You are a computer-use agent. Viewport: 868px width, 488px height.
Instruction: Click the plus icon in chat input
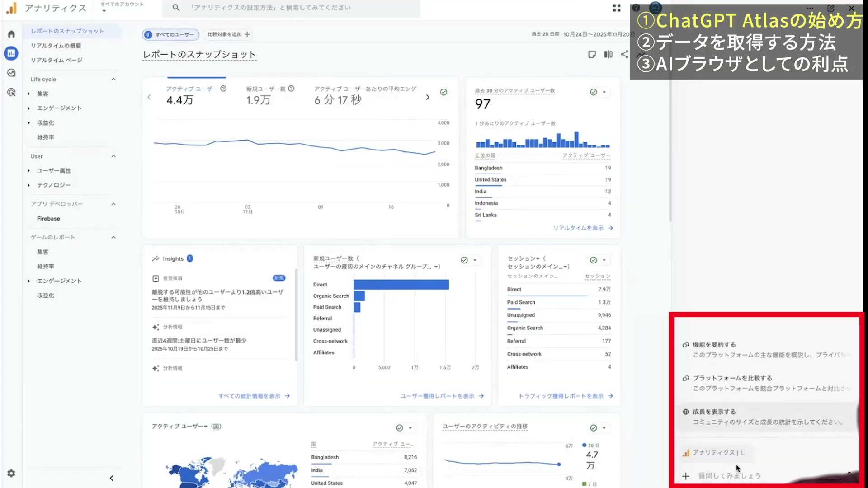click(685, 476)
